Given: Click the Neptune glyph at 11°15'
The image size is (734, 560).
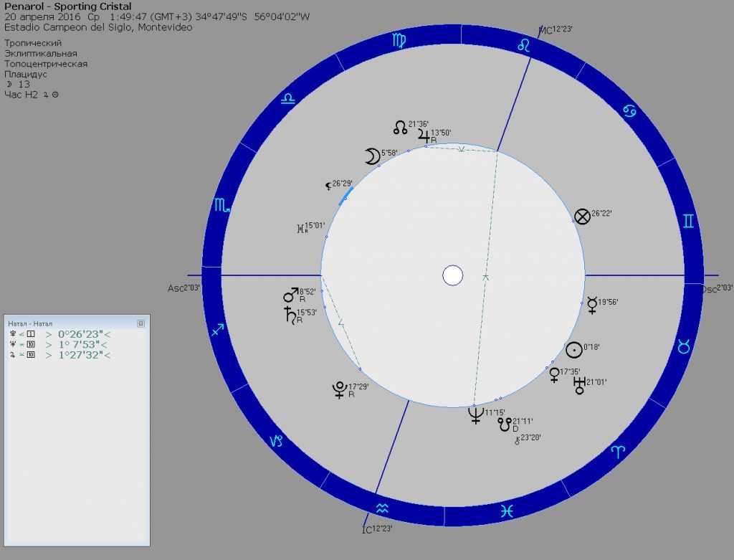Looking at the screenshot, I should (476, 415).
